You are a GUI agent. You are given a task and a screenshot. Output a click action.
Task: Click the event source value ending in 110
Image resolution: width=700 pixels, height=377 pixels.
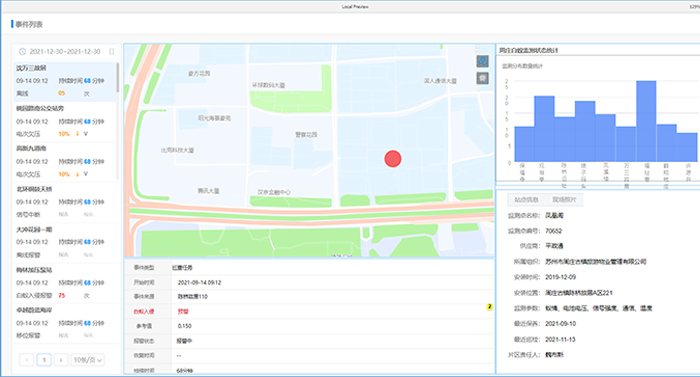point(192,297)
